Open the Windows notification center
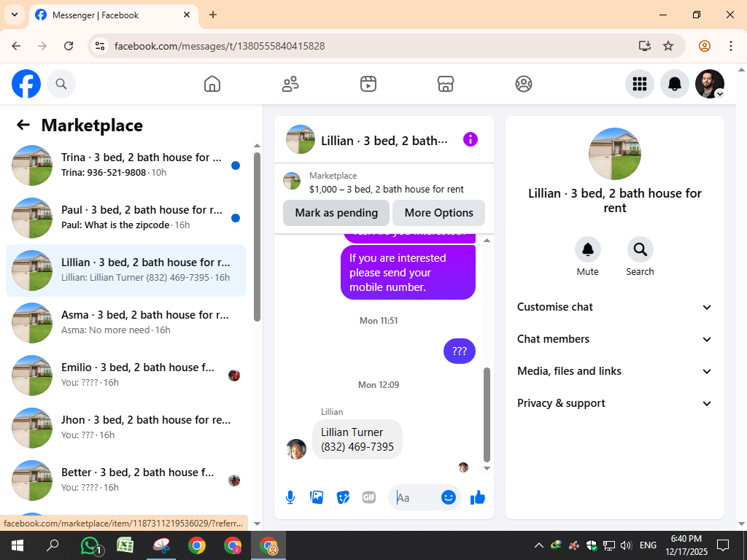747x560 pixels. pyautogui.click(x=723, y=545)
